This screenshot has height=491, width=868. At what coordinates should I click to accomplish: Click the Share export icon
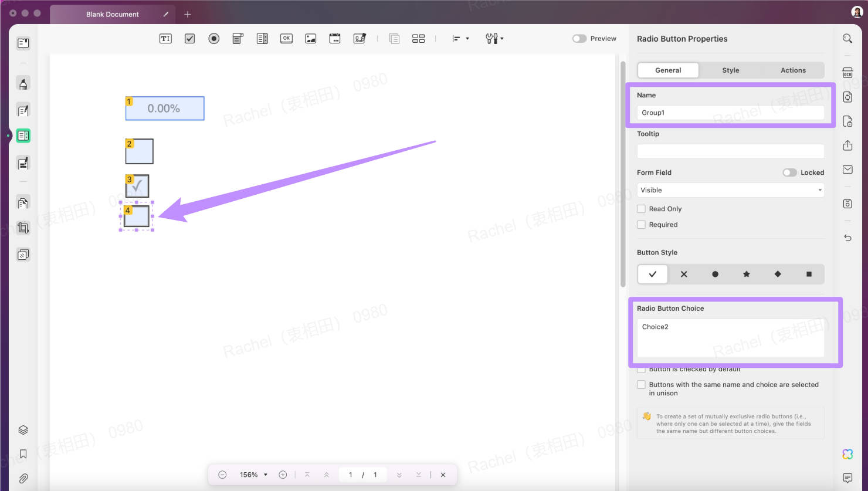[x=847, y=145]
